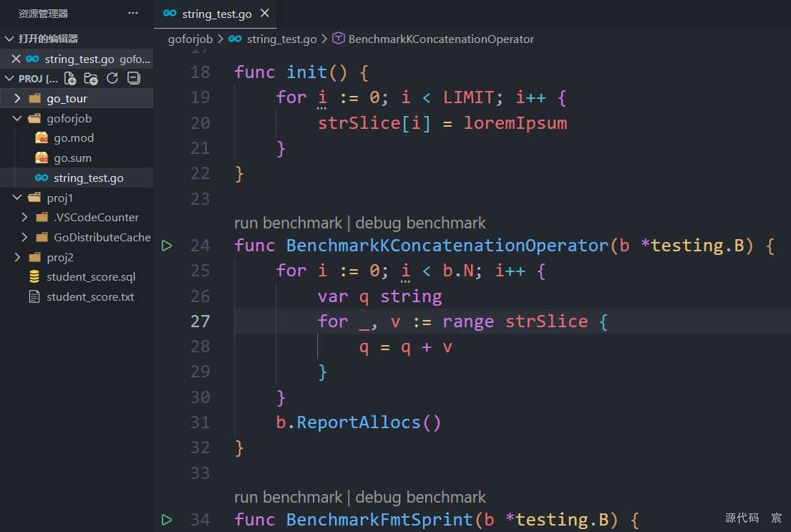Click the explorer panel title
Image resolution: width=791 pixels, height=532 pixels.
click(44, 14)
